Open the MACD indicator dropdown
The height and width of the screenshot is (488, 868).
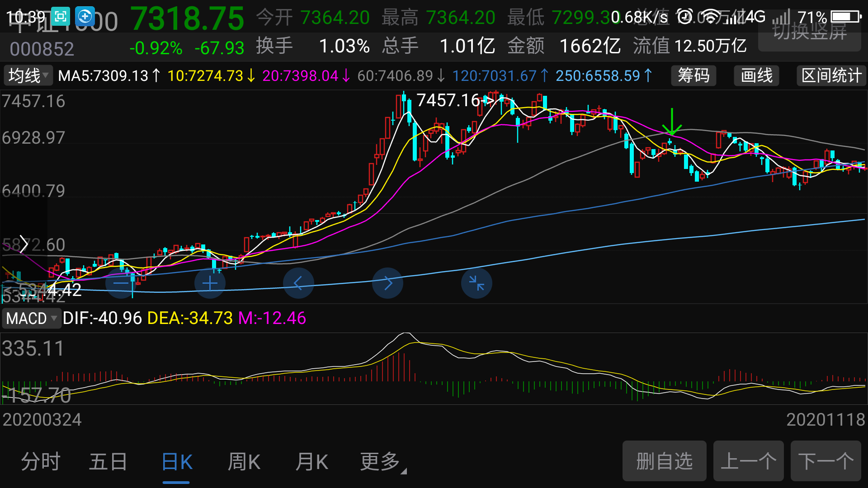tap(31, 318)
